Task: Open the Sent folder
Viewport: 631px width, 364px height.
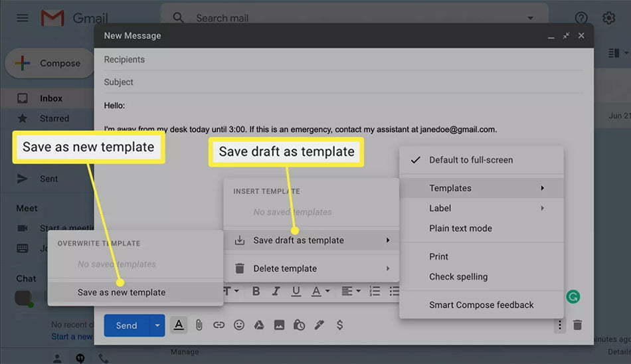Action: [48, 179]
